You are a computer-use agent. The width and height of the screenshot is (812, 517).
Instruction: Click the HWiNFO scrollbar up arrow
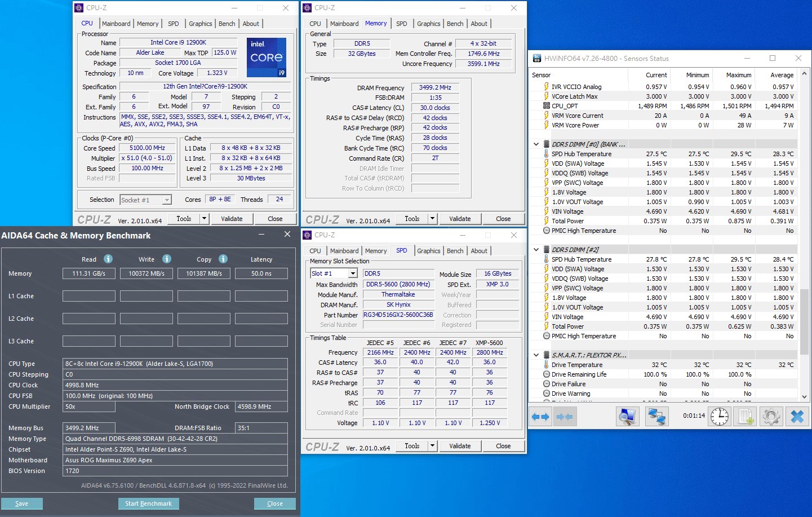click(x=804, y=74)
